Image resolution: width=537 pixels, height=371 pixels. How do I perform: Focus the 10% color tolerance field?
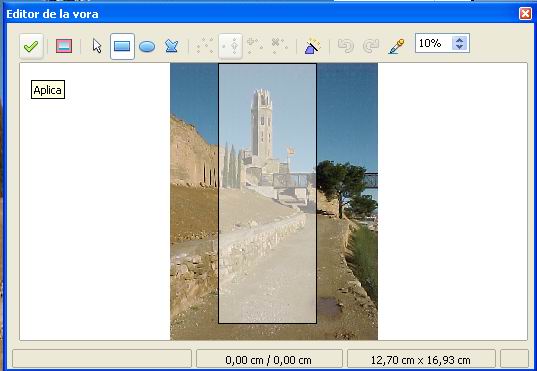434,43
